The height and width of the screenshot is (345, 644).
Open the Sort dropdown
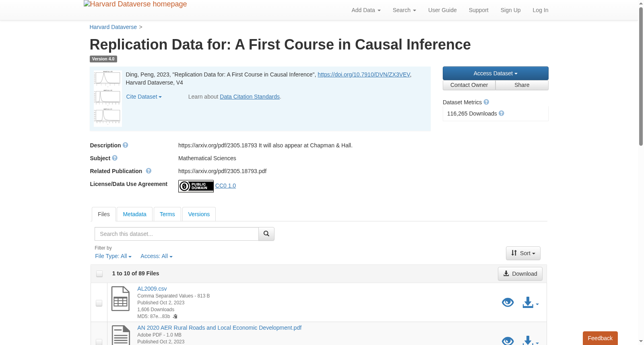click(x=523, y=253)
